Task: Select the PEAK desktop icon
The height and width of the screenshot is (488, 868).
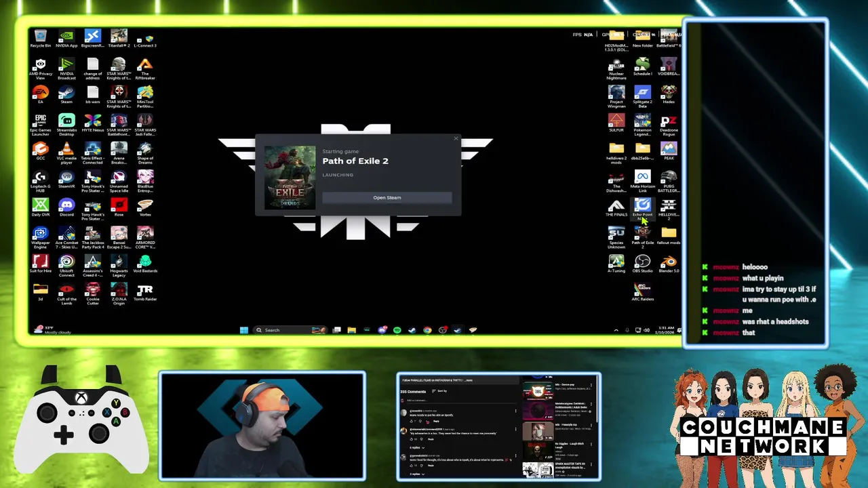Action: click(669, 151)
